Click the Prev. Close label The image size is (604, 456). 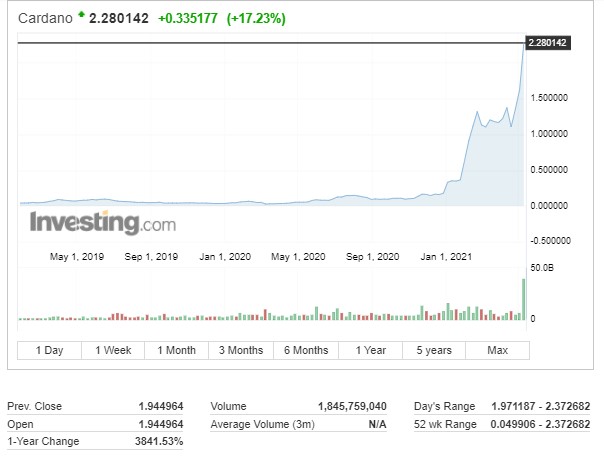(34, 406)
